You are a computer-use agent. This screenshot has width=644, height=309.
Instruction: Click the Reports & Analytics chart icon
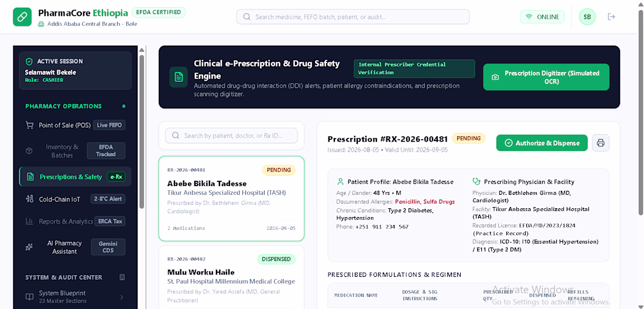(x=29, y=221)
